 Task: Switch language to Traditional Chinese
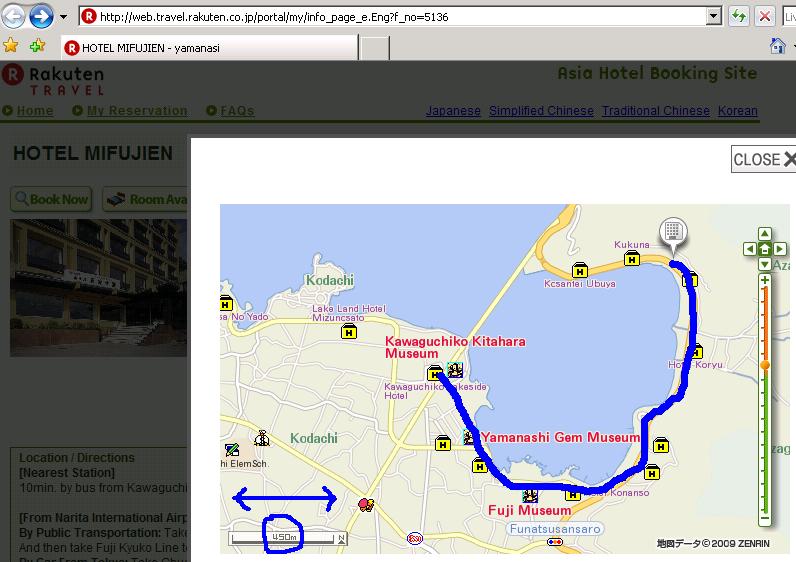coord(656,111)
